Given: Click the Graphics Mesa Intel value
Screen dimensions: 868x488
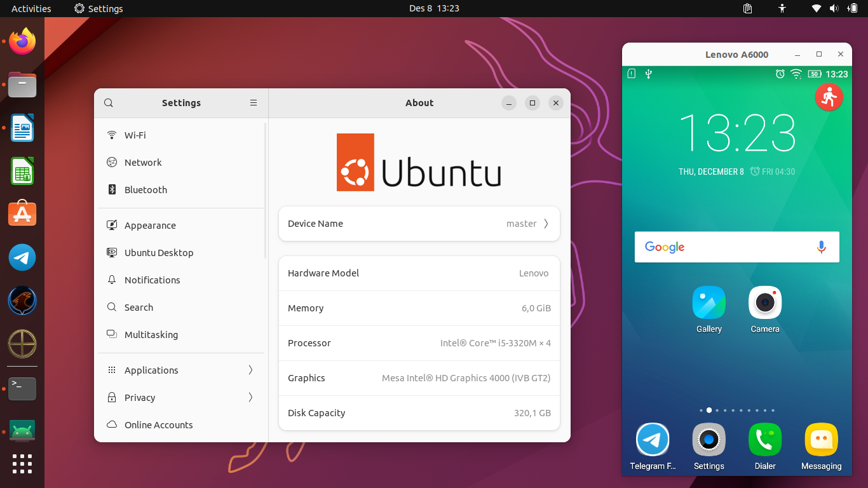Looking at the screenshot, I should coord(466,378).
